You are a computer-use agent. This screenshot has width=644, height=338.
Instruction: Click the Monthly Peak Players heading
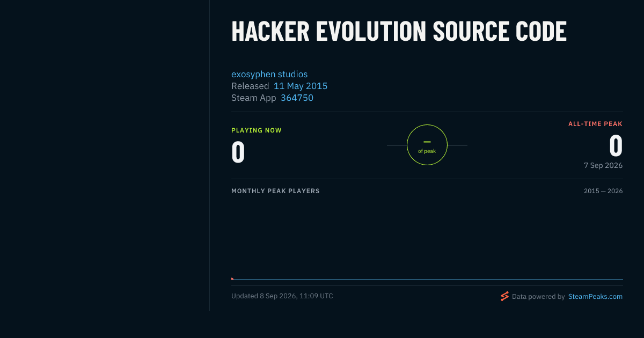275,191
